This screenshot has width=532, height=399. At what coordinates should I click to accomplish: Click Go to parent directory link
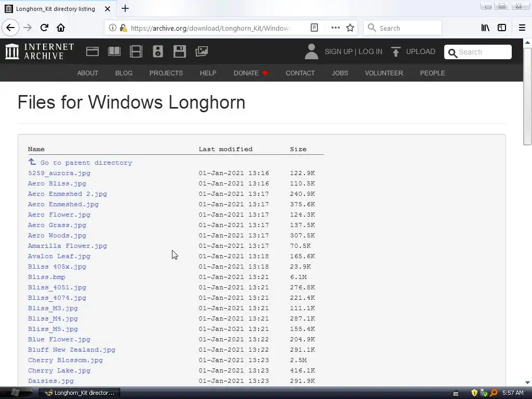[80, 163]
